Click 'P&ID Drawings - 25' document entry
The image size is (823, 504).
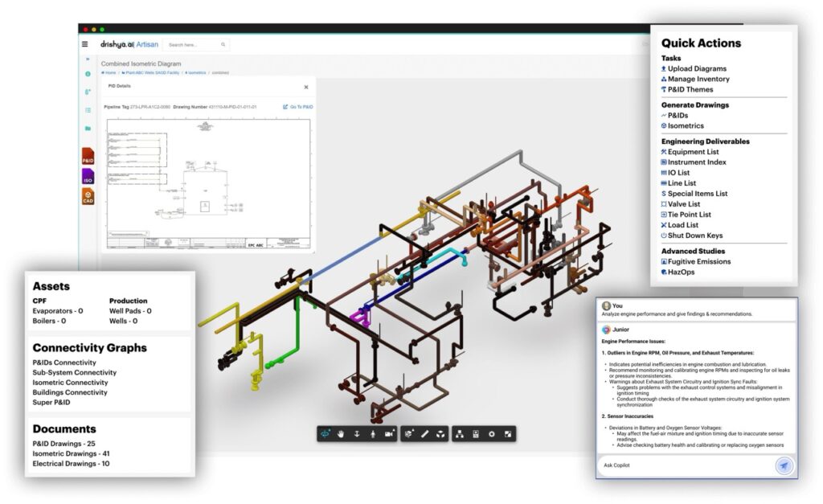coord(63,444)
